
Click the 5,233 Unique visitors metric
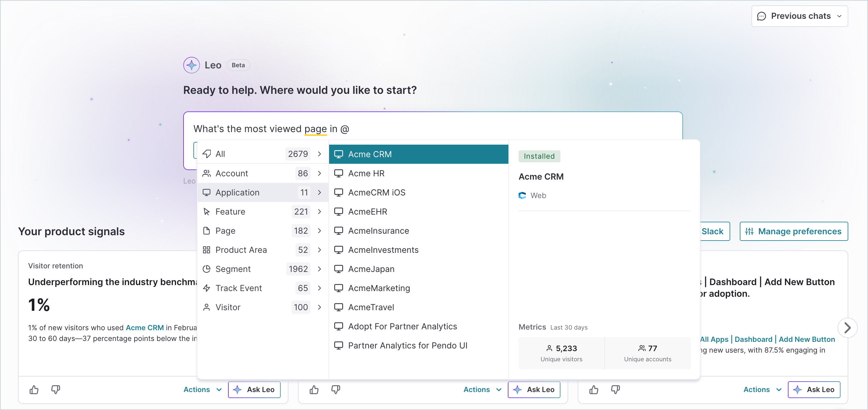pos(561,353)
